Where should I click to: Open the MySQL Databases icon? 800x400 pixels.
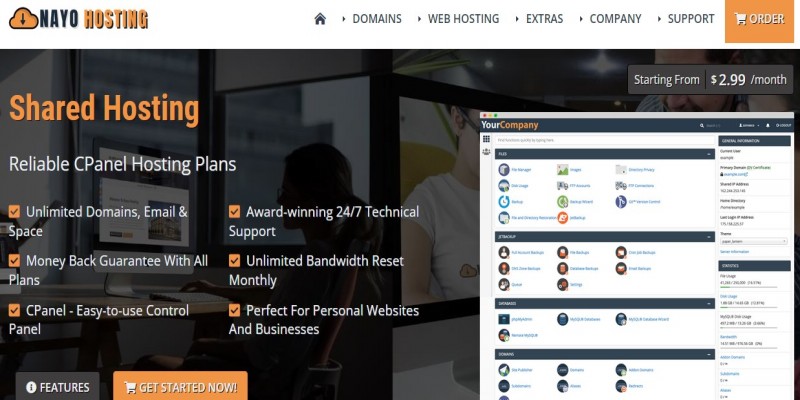[562, 319]
